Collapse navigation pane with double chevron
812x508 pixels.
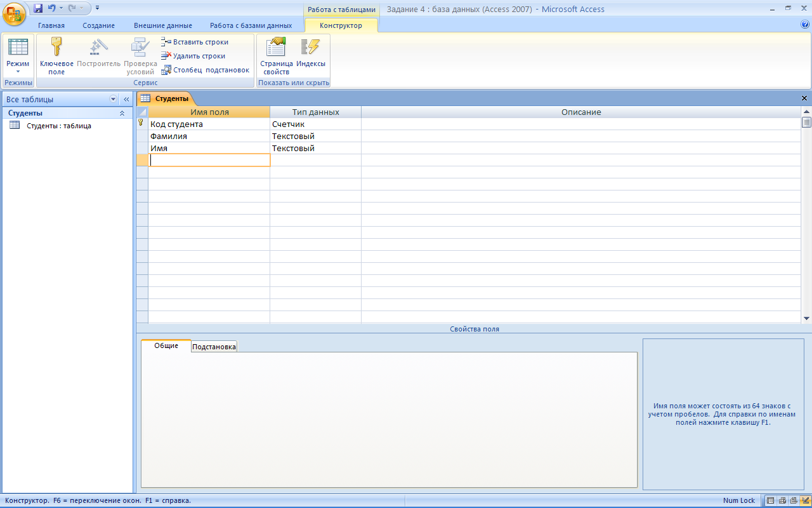point(126,99)
